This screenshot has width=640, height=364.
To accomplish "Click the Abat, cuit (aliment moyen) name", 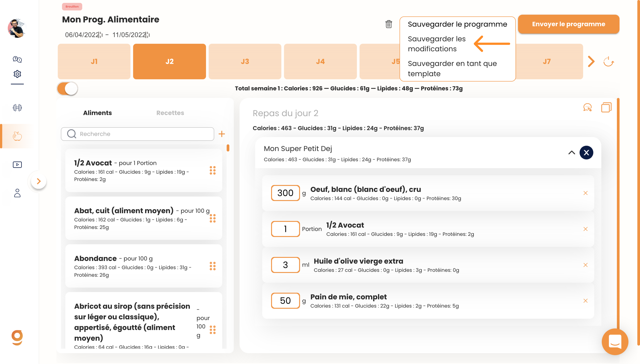I will [x=124, y=211].
